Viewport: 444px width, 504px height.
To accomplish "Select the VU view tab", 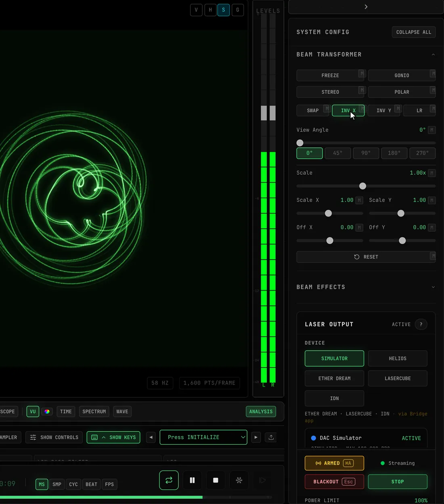I will pyautogui.click(x=33, y=412).
